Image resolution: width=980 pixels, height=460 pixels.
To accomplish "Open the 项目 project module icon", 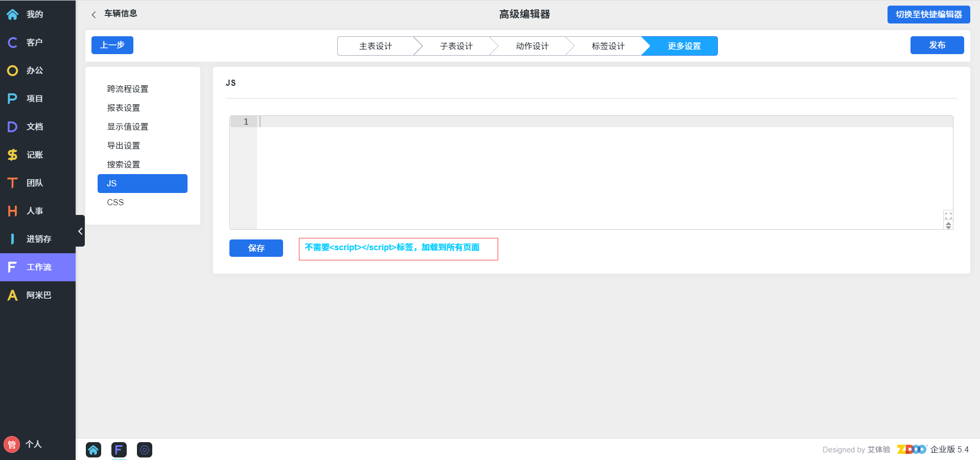I will [x=13, y=99].
